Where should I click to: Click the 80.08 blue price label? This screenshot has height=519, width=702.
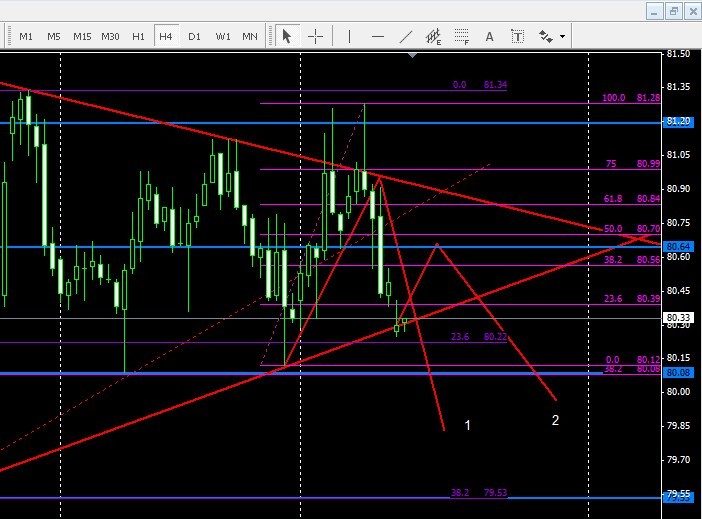(x=678, y=373)
